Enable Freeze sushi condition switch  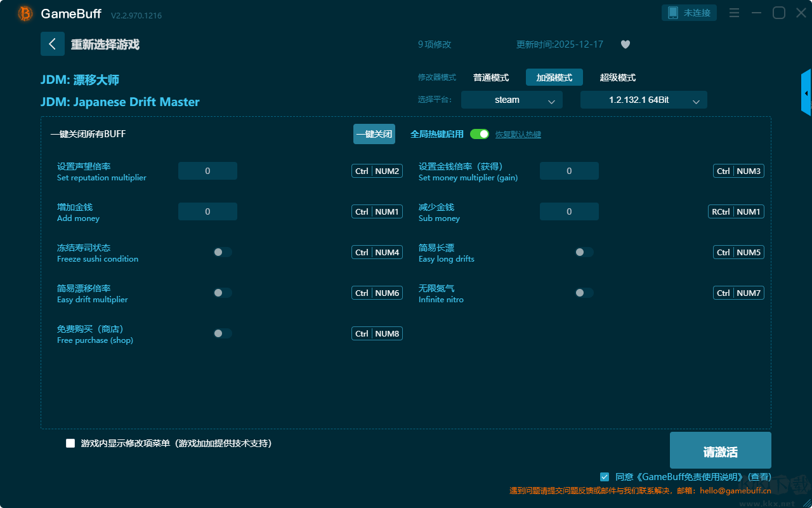click(222, 252)
